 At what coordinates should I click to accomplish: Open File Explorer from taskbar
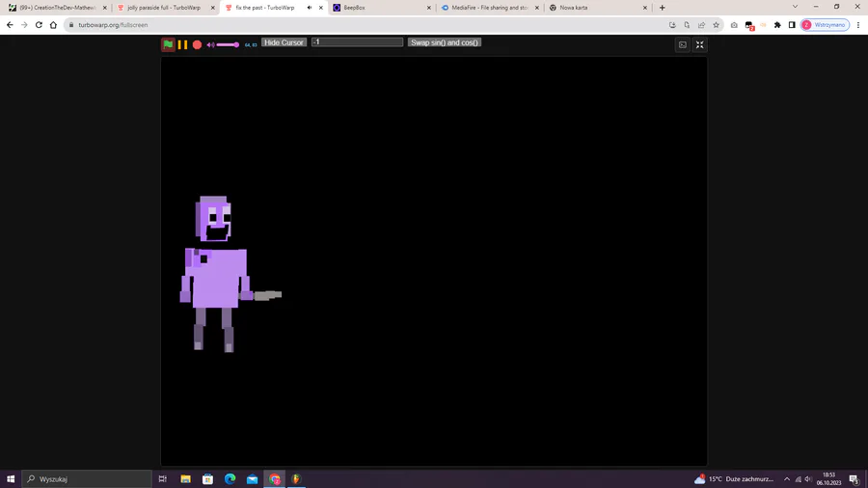tap(185, 479)
